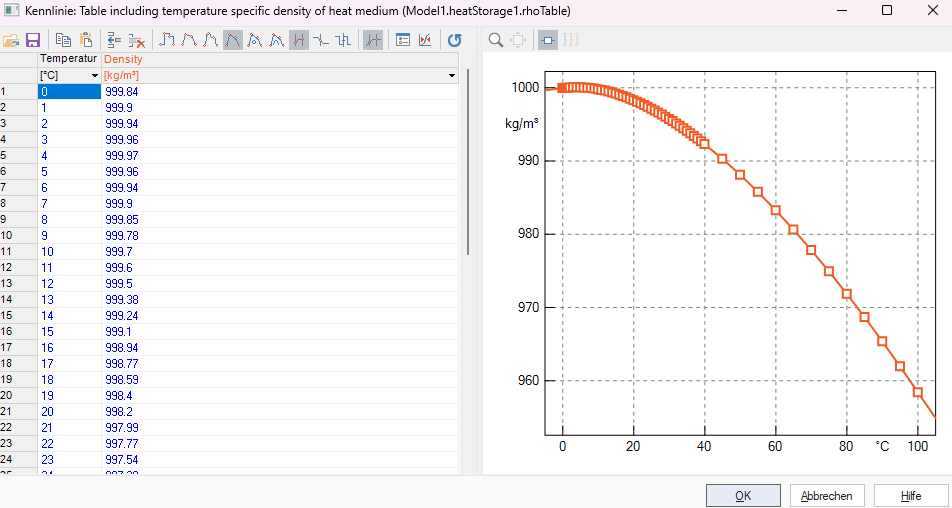The image size is (952, 508).
Task: Select the temperature cell with value 23
Action: click(69, 459)
